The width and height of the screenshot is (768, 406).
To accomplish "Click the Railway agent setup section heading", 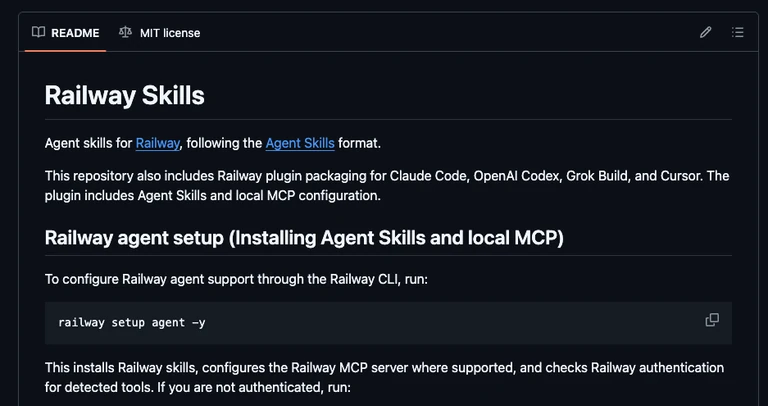I will tap(304, 238).
